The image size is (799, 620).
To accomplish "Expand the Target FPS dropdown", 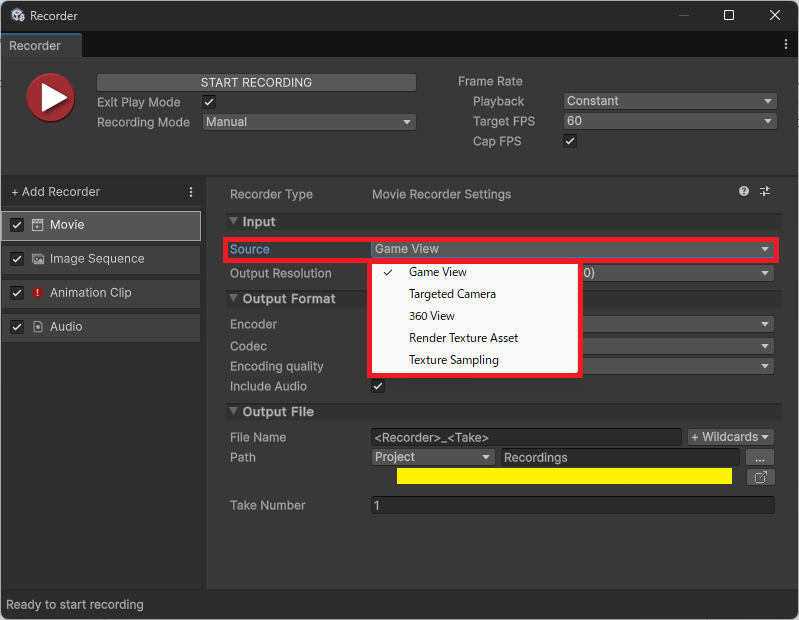I will (670, 121).
